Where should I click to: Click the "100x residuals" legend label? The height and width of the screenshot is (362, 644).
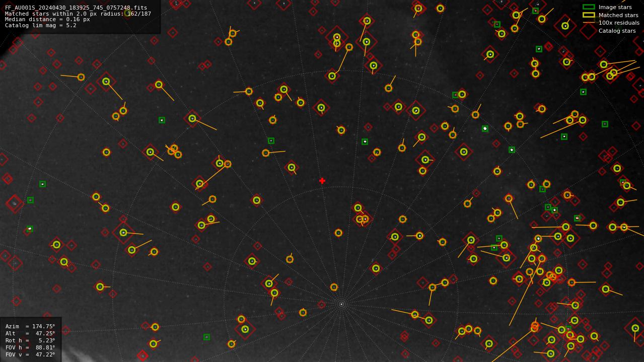619,23
